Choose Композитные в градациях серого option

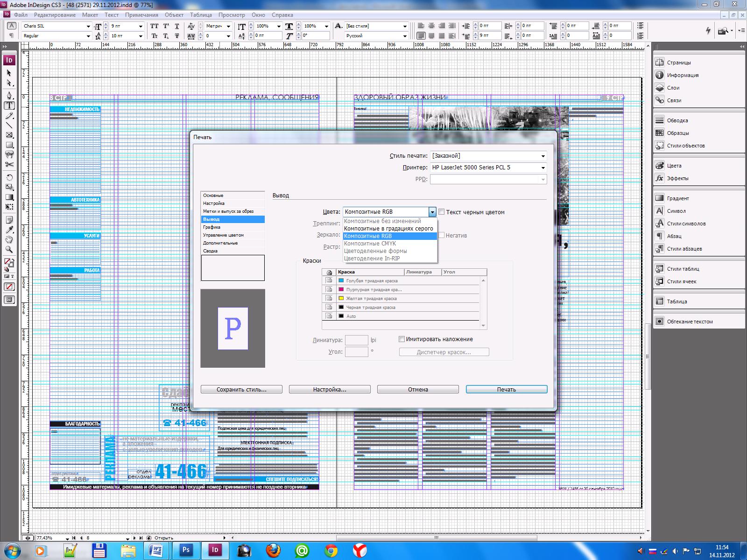pos(390,229)
